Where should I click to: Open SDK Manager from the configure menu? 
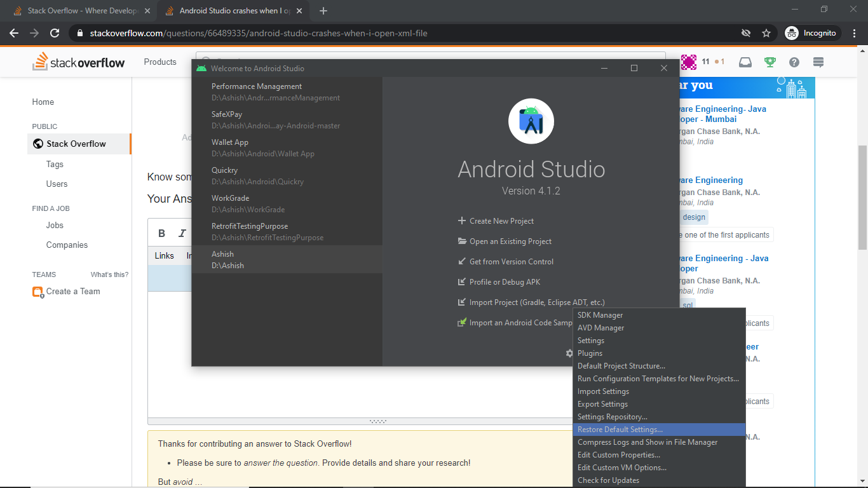[600, 315]
